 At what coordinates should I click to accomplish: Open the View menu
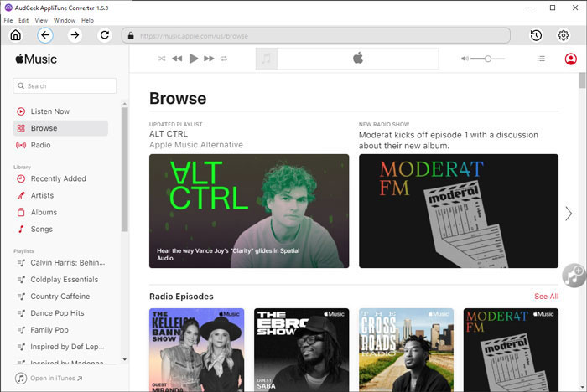(41, 20)
